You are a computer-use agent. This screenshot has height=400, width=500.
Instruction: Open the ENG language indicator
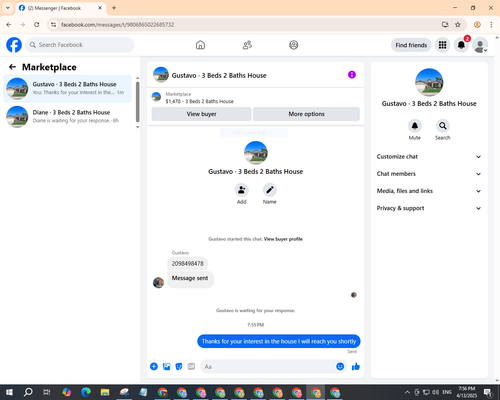click(447, 392)
